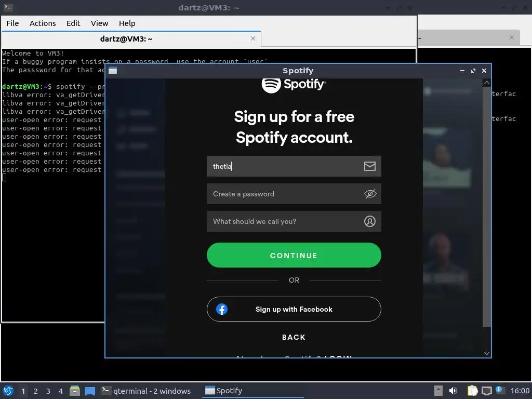Image resolution: width=532 pixels, height=399 pixels.
Task: Click the email envelope icon in the Spotify field
Action: pyautogui.click(x=369, y=166)
